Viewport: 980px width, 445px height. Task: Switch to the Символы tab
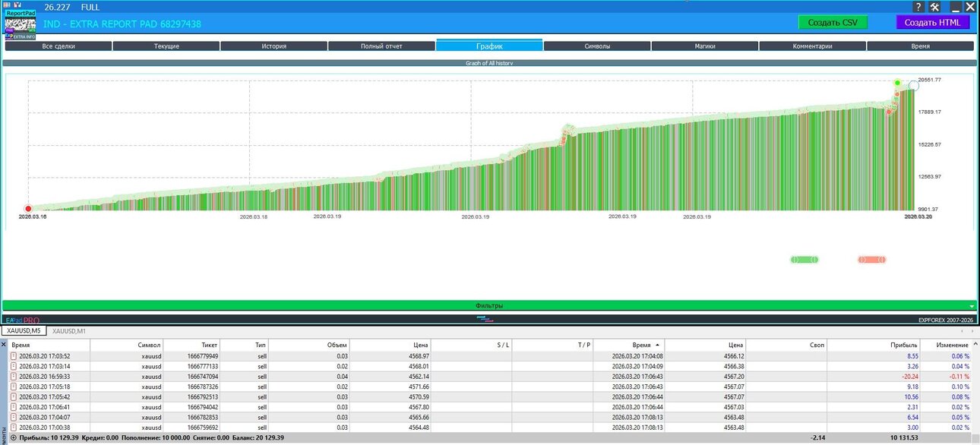point(597,46)
